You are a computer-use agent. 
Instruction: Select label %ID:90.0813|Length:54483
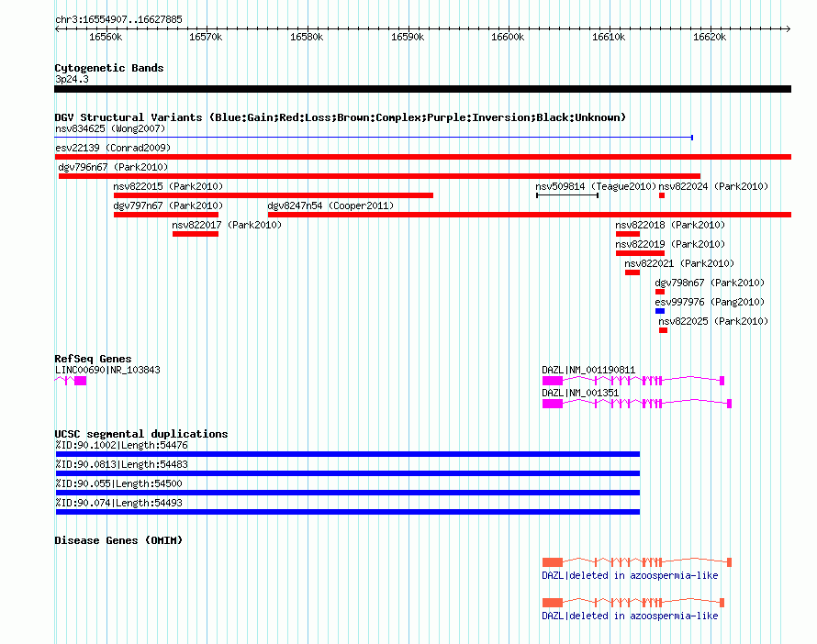[x=121, y=464]
